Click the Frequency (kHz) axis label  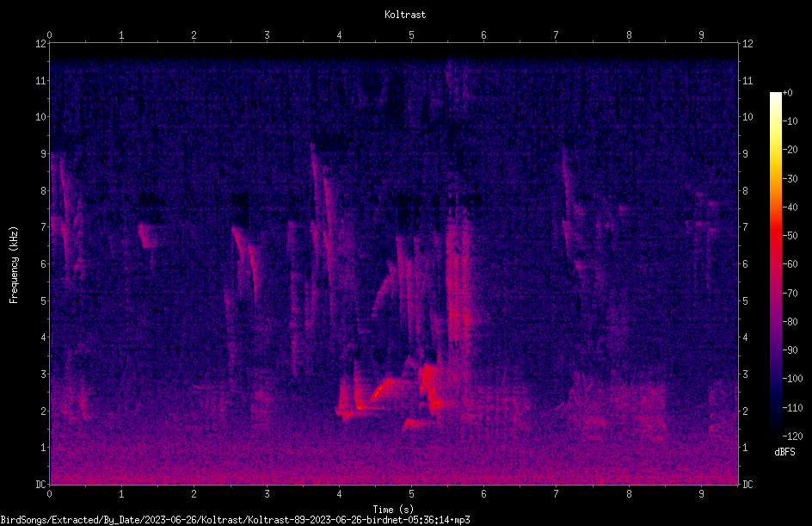14,265
